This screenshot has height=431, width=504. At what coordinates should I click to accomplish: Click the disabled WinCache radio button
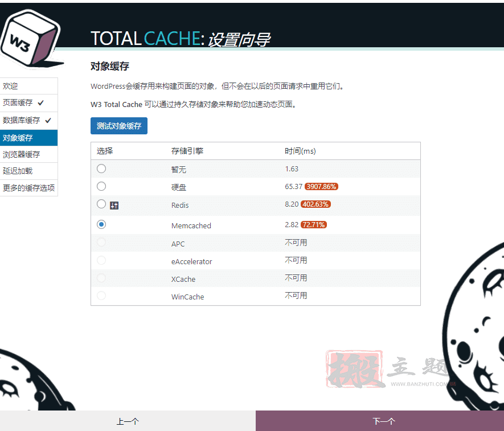click(x=101, y=295)
